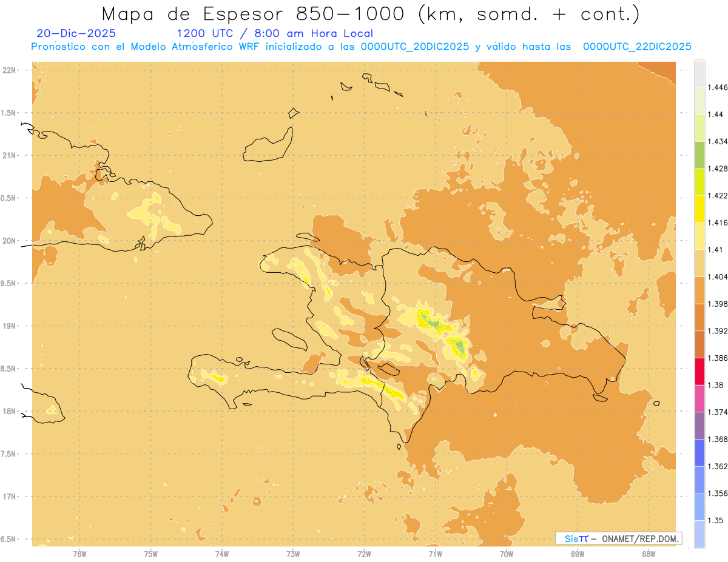728x562 pixels.
Task: Click the 72W longitude axis label
Action: click(x=364, y=554)
